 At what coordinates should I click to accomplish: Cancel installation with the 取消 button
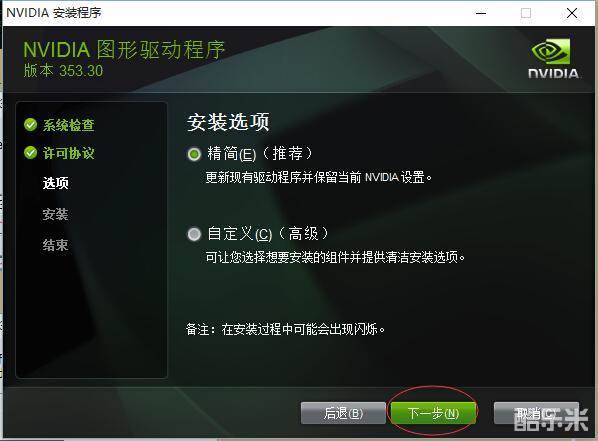click(x=536, y=413)
